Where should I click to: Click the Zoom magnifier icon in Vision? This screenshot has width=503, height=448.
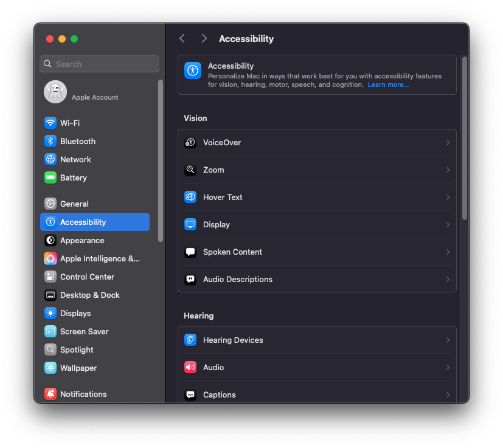[190, 170]
